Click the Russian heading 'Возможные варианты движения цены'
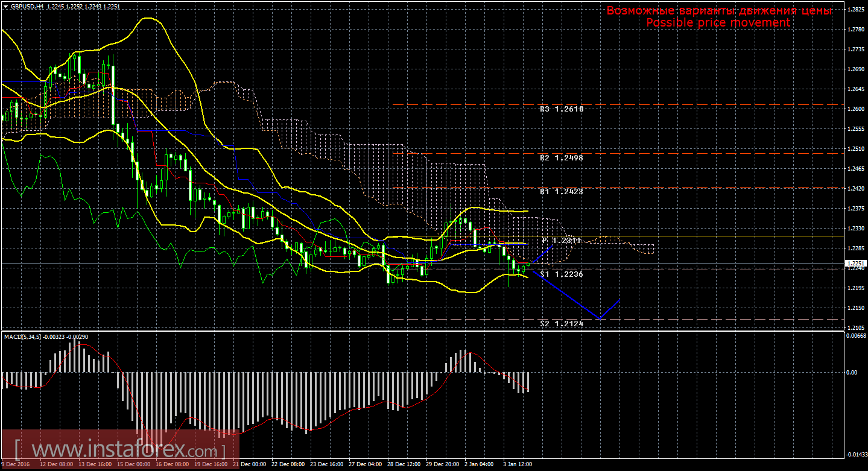Image resolution: width=868 pixels, height=471 pixels. [719, 10]
